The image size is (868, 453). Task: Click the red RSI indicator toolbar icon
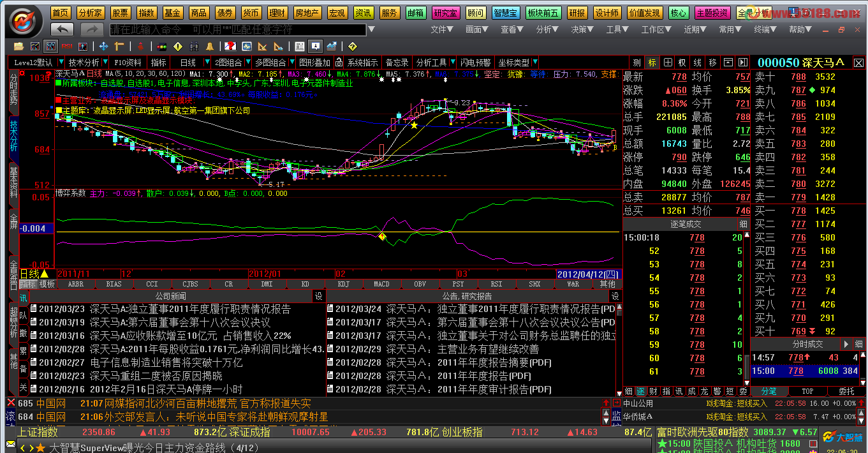point(67,47)
